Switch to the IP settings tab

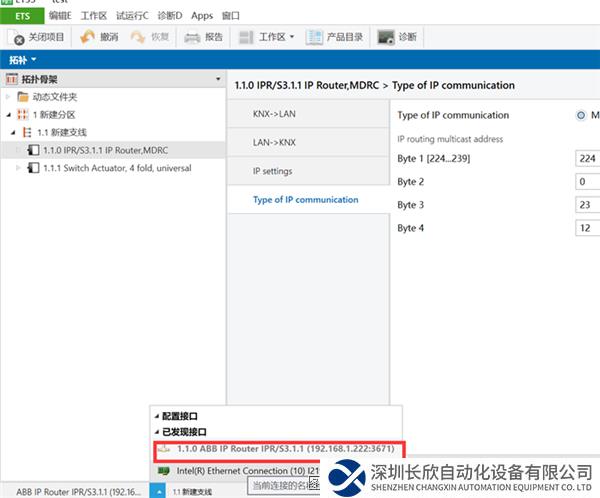(x=272, y=171)
